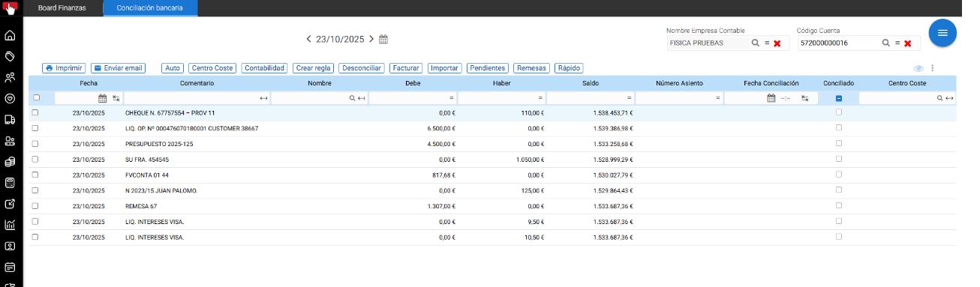This screenshot has height=287, width=980.
Task: Sort by Comentario column header
Action: (197, 83)
